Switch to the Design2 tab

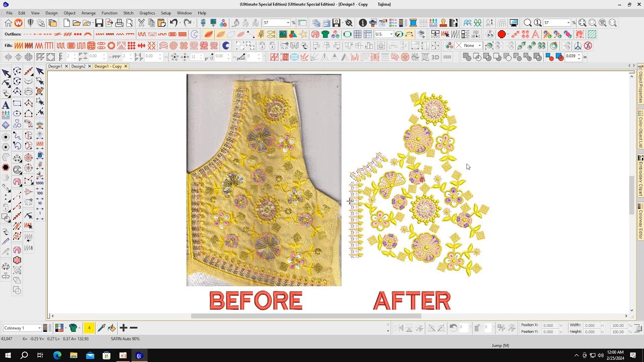pyautogui.click(x=78, y=66)
